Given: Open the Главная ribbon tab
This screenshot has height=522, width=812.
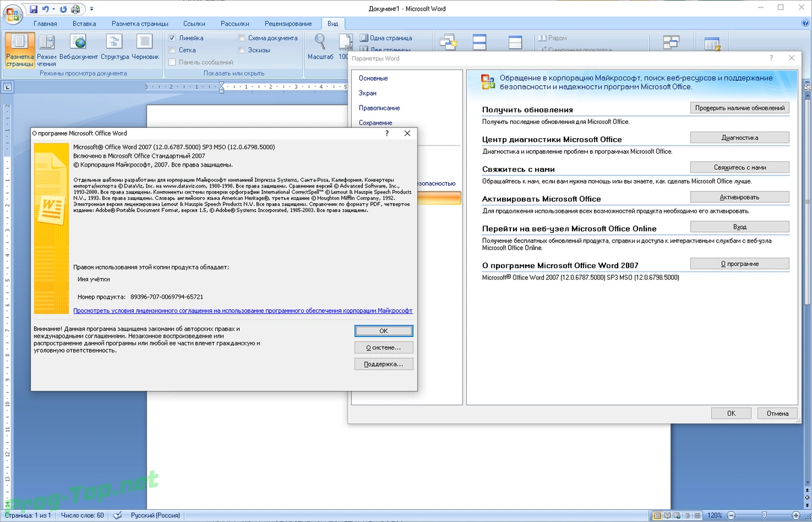Looking at the screenshot, I should tap(45, 24).
